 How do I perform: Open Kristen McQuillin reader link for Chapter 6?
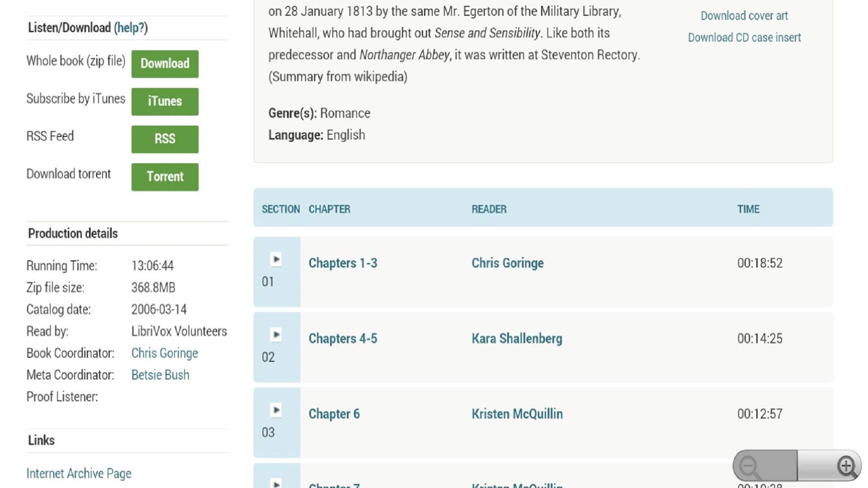click(517, 414)
